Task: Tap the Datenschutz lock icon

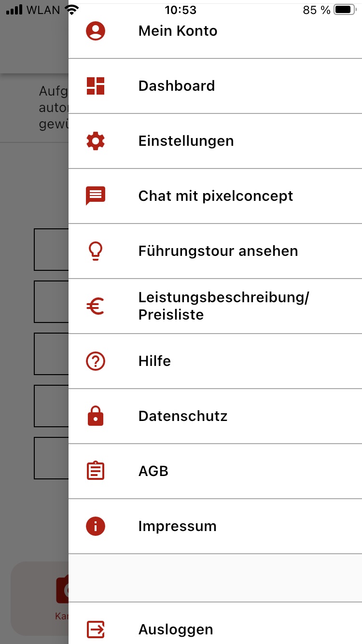Action: [x=96, y=416]
